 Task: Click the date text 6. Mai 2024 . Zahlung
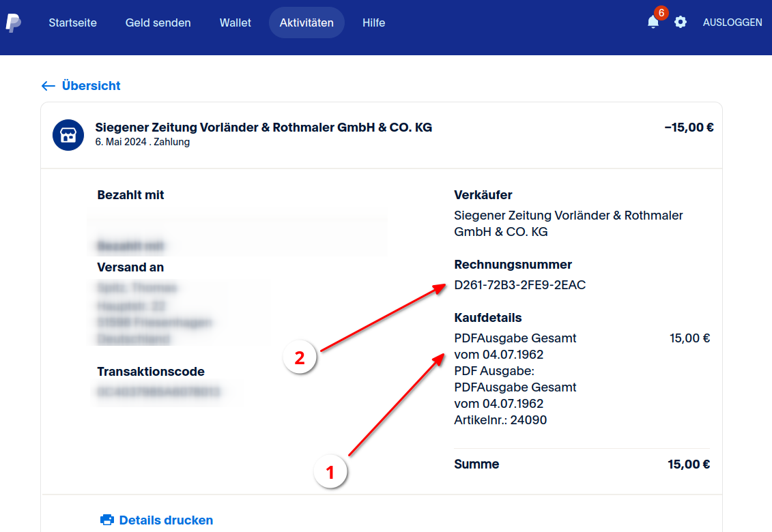pos(142,142)
